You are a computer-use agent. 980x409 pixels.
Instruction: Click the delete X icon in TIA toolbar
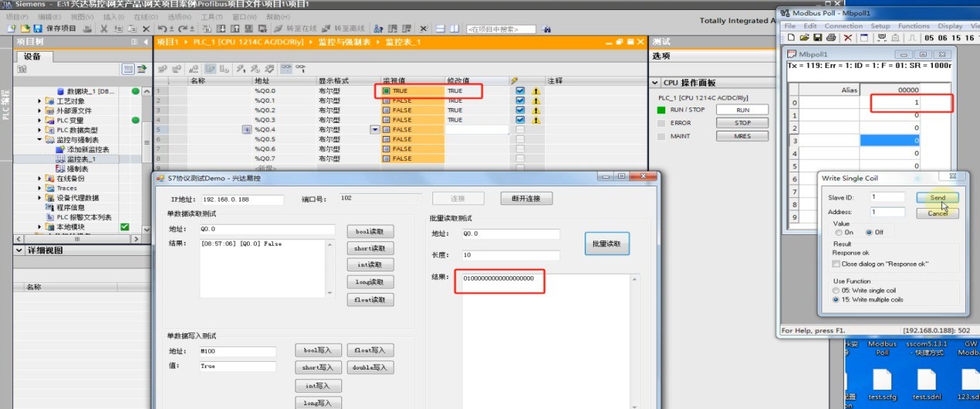[x=146, y=29]
